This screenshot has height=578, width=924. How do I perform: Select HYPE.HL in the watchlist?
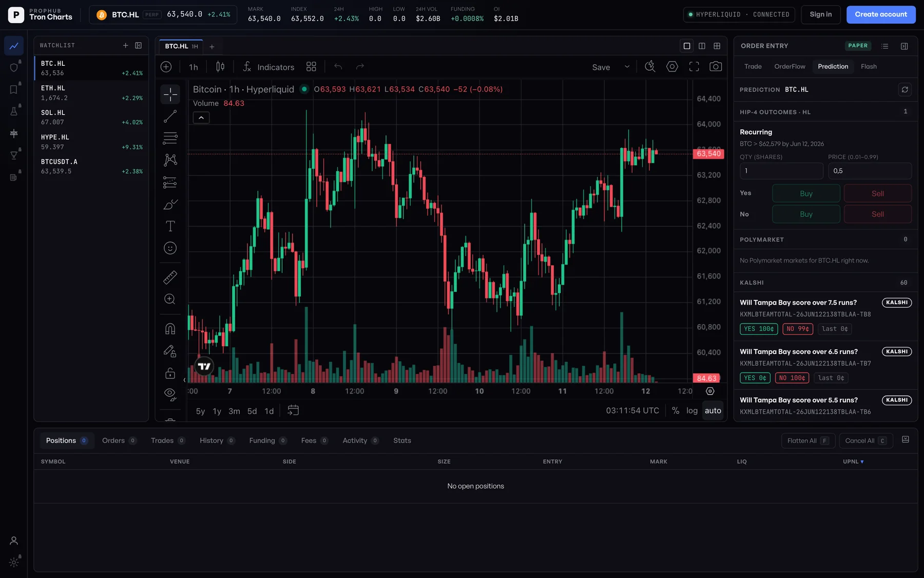[x=91, y=142]
